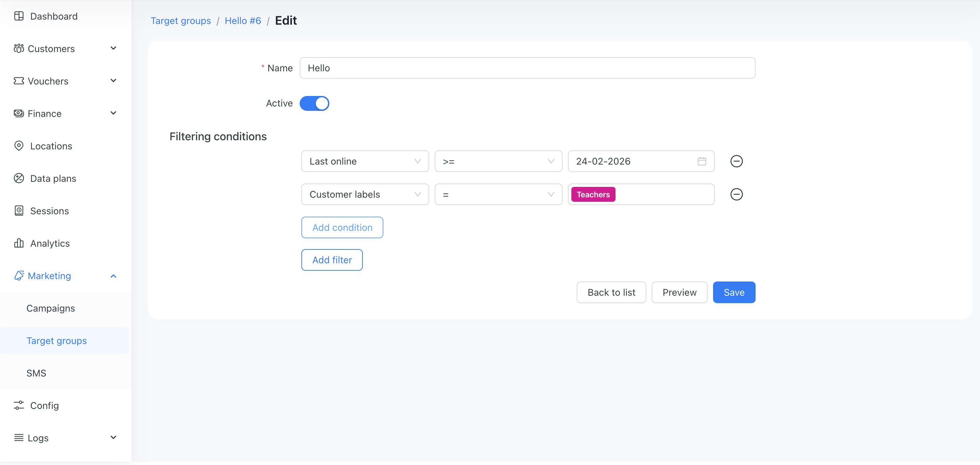Click the Analytics bar chart icon
Image resolution: width=980 pixels, height=465 pixels.
point(19,243)
